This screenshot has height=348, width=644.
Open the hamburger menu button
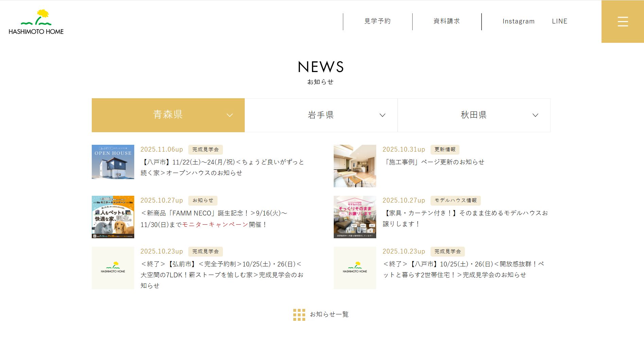[622, 21]
